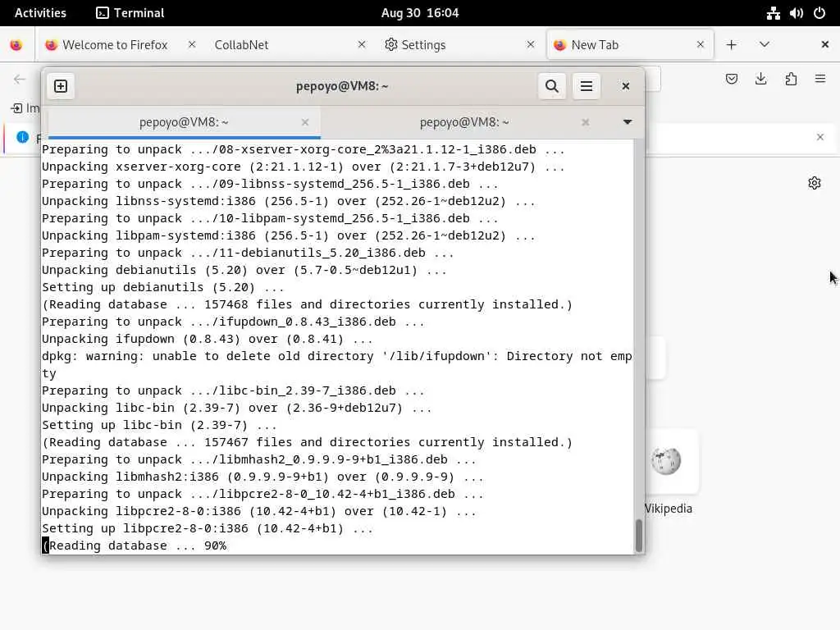Open the clock showing Aug 30 16:04
Viewport: 840px width, 630px height.
pyautogui.click(x=420, y=13)
